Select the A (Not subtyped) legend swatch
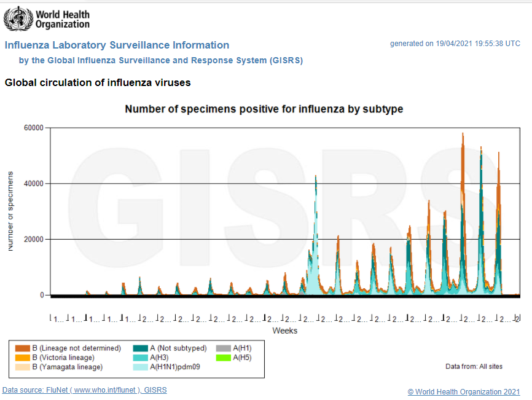532x400 pixels. click(x=141, y=348)
